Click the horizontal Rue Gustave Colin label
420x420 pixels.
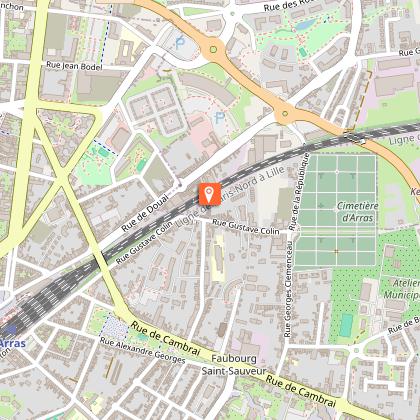[x=246, y=227]
